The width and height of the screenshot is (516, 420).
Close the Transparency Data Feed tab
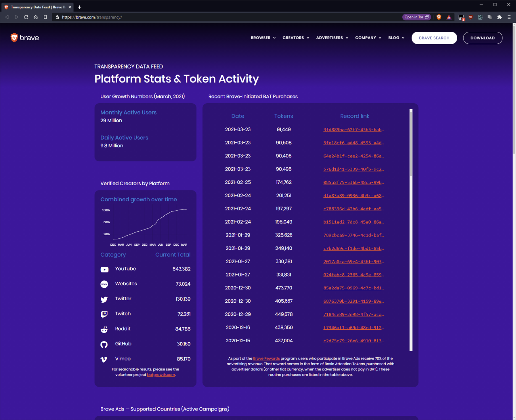(70, 7)
